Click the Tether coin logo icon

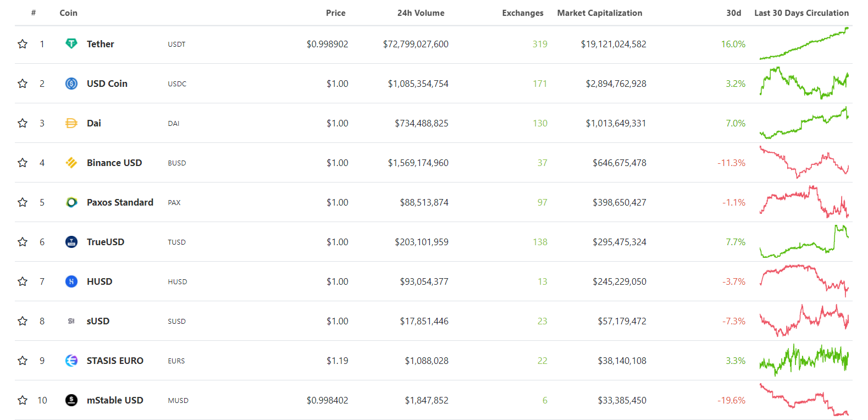click(71, 44)
